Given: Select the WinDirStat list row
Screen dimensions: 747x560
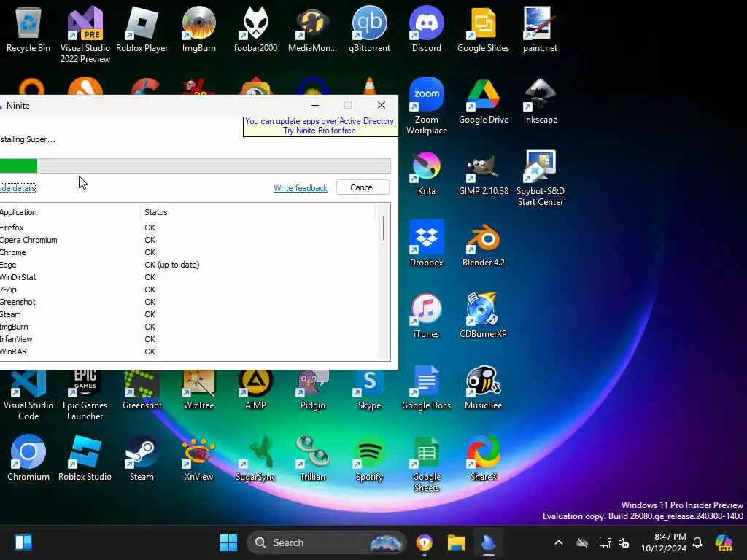Looking at the screenshot, I should click(188, 277).
